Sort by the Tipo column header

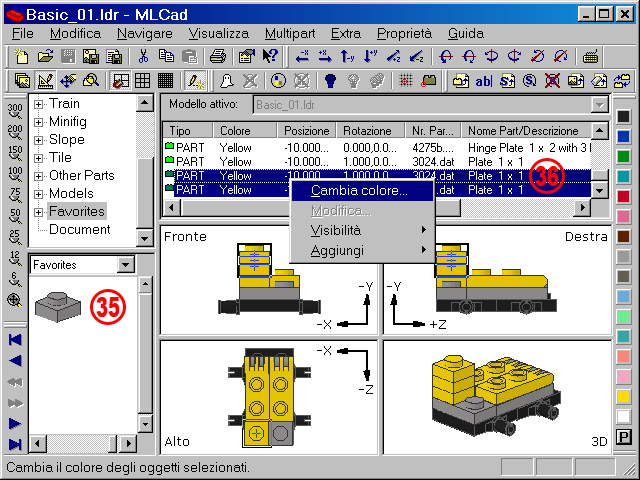pyautogui.click(x=188, y=131)
